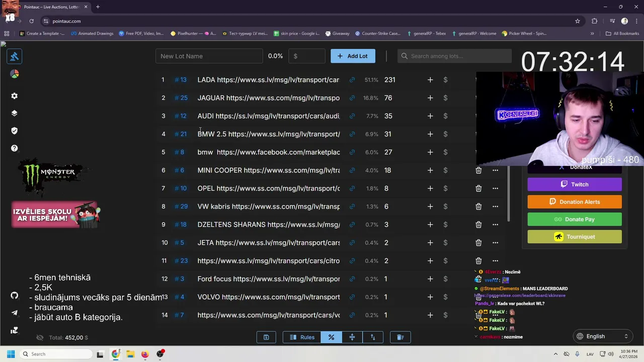Click trash icon on VW kabris row
644x362 pixels.
tap(478, 207)
